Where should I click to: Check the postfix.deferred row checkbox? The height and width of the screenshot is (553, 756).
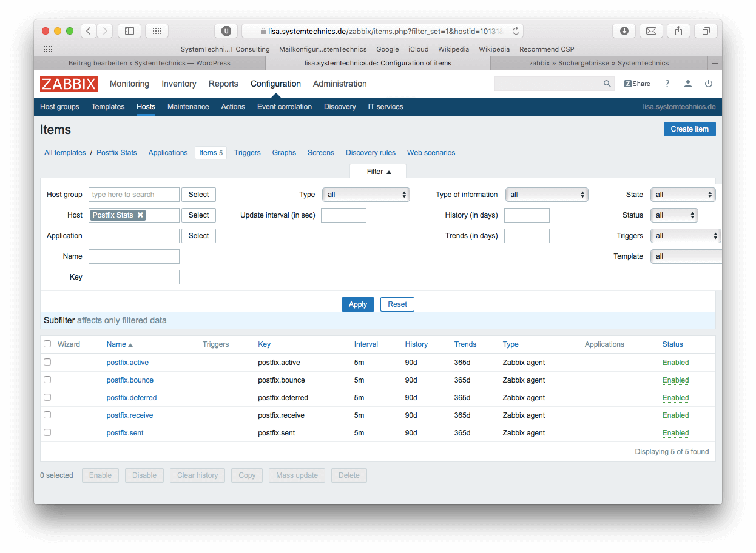[x=47, y=397]
